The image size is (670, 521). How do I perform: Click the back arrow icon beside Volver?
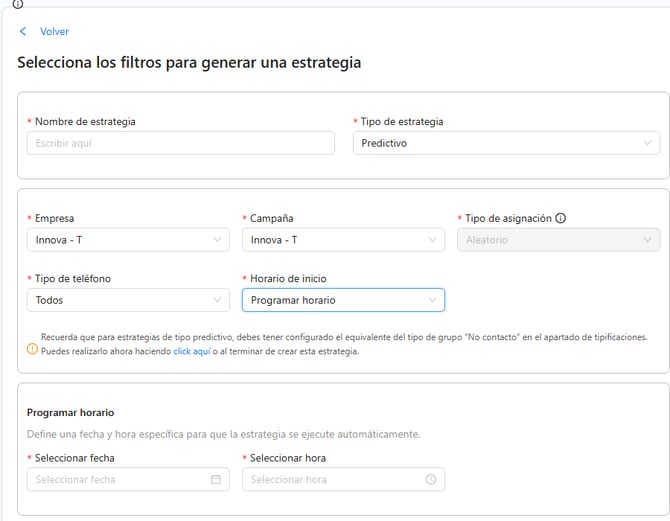[23, 32]
